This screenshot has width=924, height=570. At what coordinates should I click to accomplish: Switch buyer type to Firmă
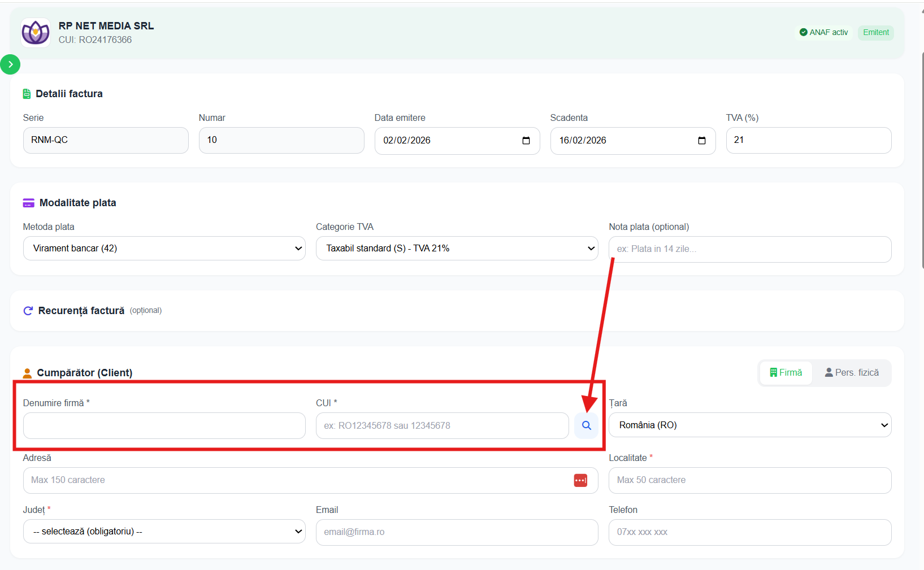[x=786, y=373]
